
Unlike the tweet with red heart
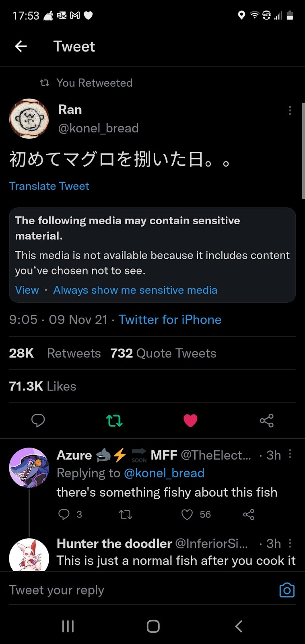[x=190, y=421]
